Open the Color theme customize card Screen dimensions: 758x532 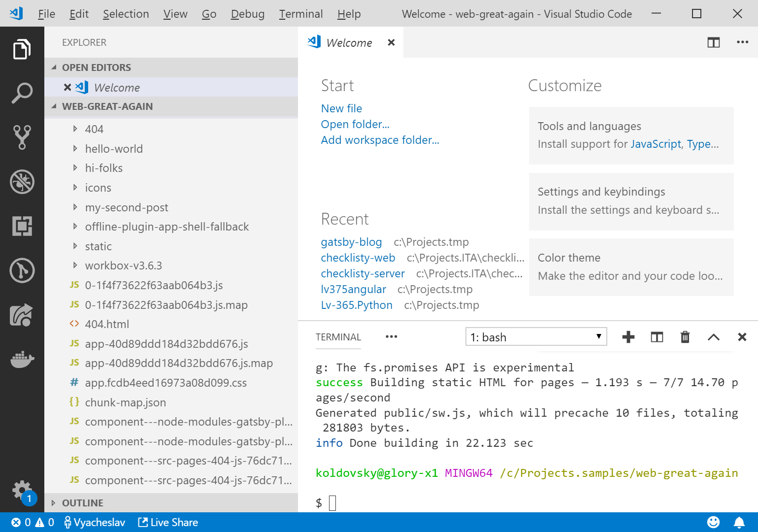click(x=631, y=267)
